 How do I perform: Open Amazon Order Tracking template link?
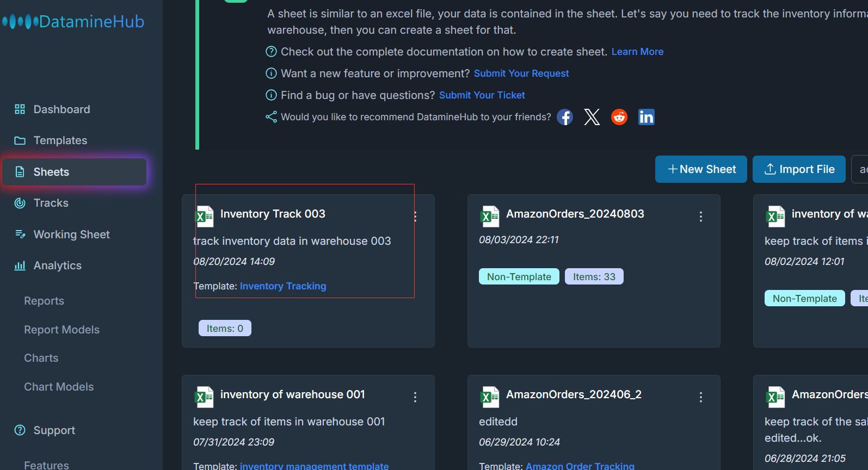pos(580,466)
